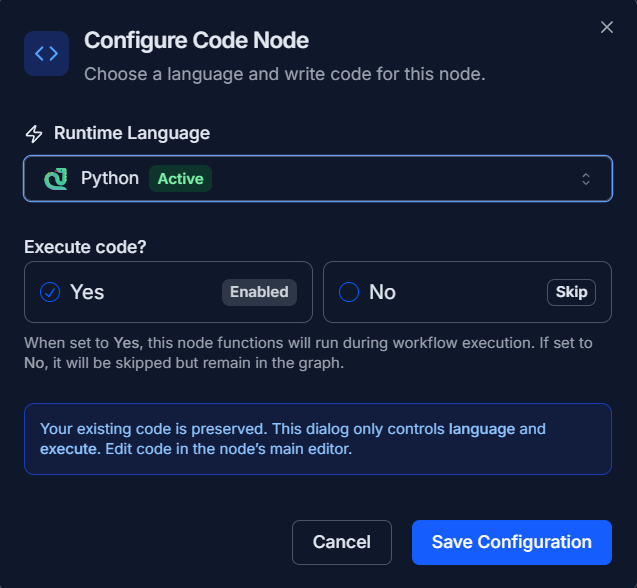
Task: Select the No radio circle
Action: pyautogui.click(x=349, y=292)
